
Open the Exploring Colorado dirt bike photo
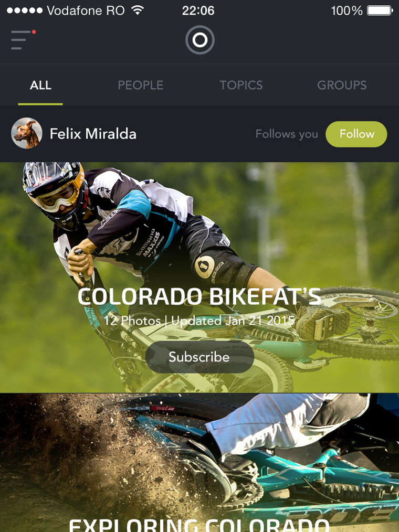click(199, 463)
